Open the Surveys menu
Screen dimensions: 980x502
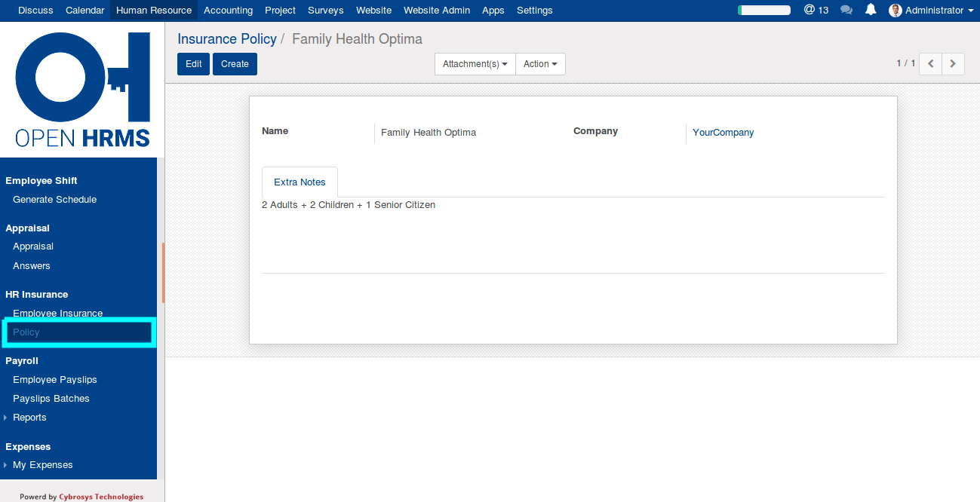pos(326,11)
